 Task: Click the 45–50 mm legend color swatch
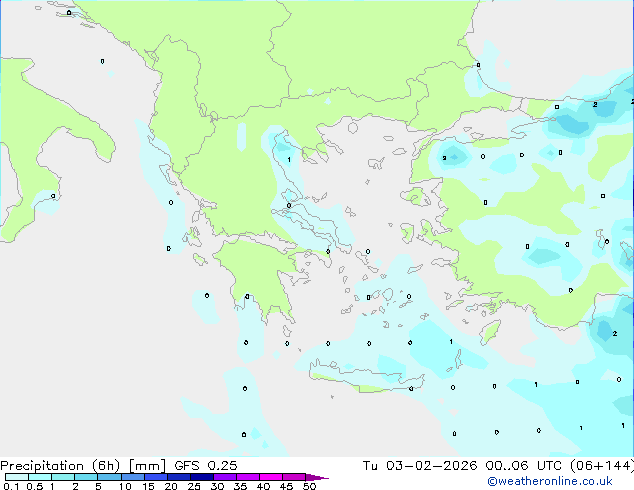click(x=294, y=477)
